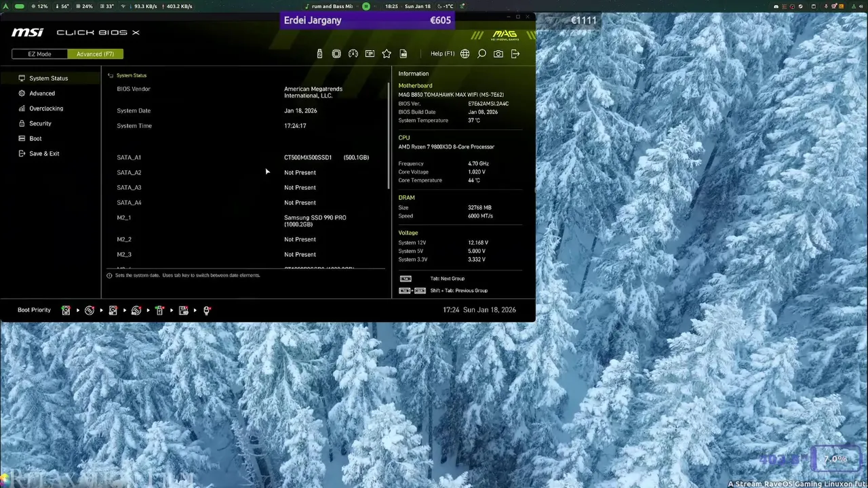The image size is (868, 488).
Task: Click the settings list vertical scrollbar
Action: [x=389, y=136]
